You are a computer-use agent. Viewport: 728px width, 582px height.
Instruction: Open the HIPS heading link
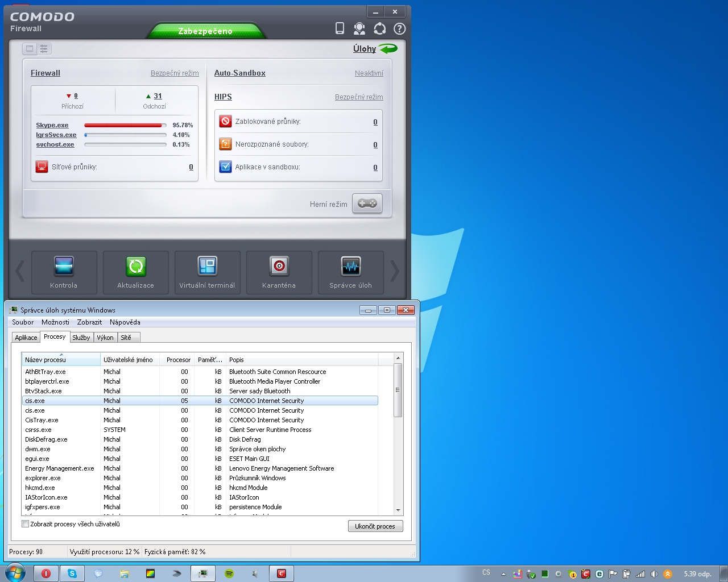coord(223,97)
